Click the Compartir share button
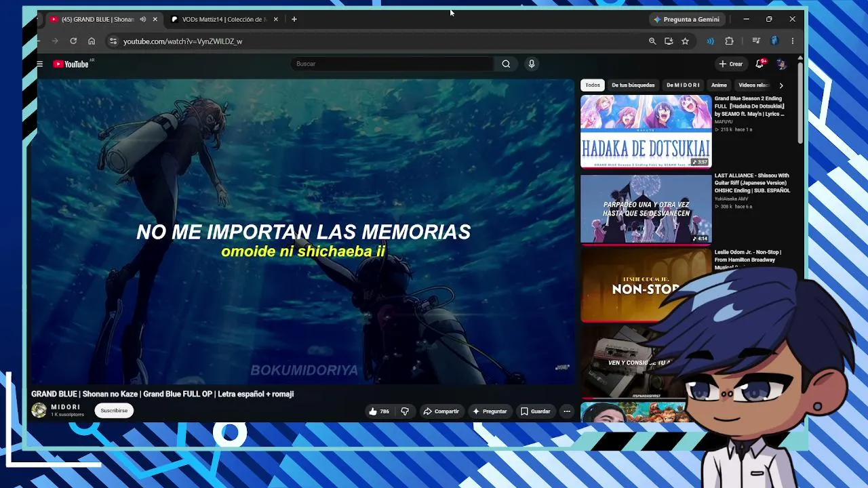868x488 pixels. coord(441,411)
